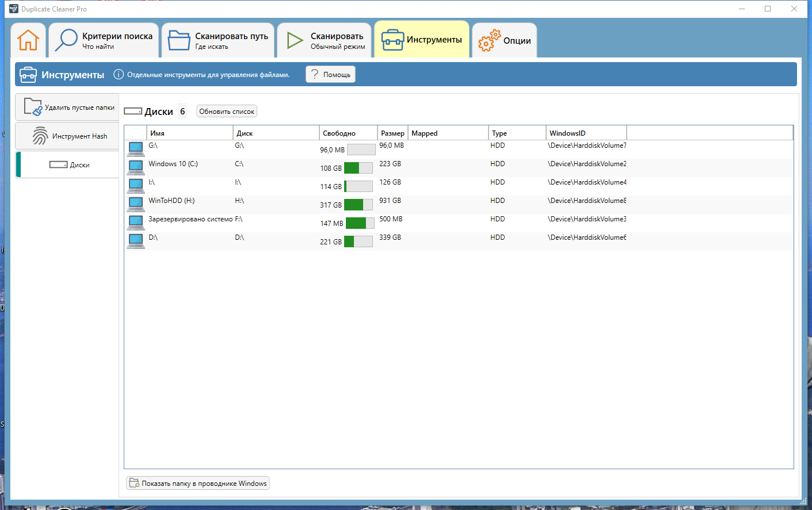This screenshot has width=812, height=510.
Task: Click the WindowsID column header
Action: pos(586,133)
